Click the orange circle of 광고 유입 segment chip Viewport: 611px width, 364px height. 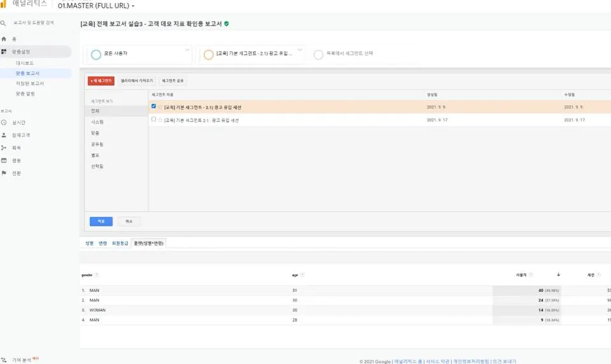click(x=209, y=55)
